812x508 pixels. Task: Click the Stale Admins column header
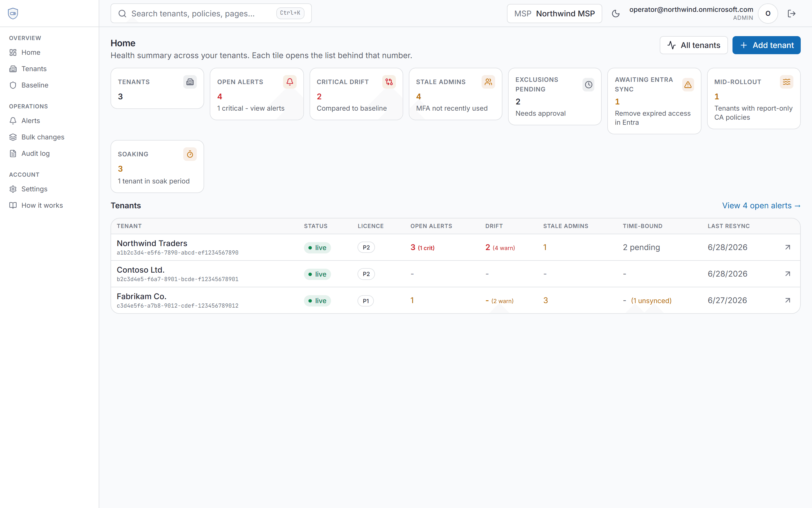566,226
